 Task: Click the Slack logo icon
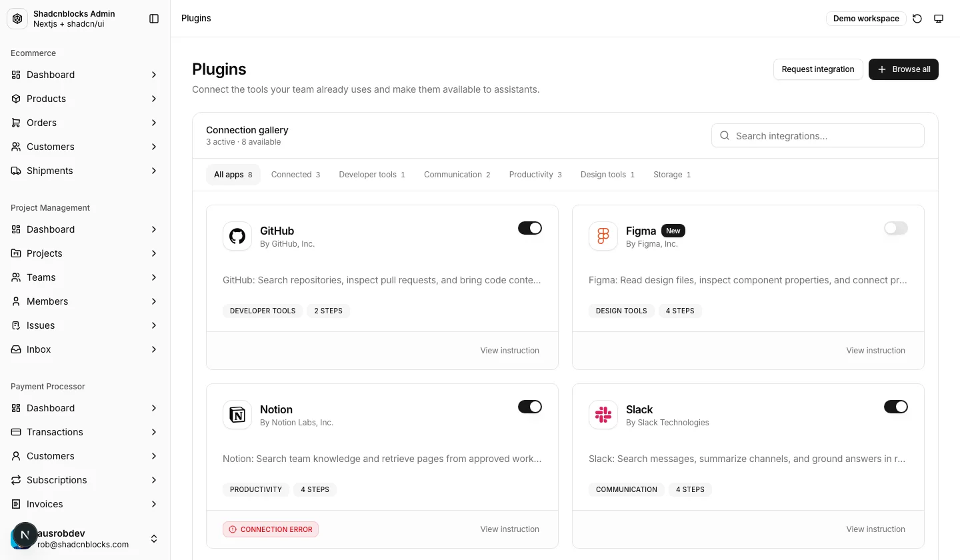click(x=603, y=415)
